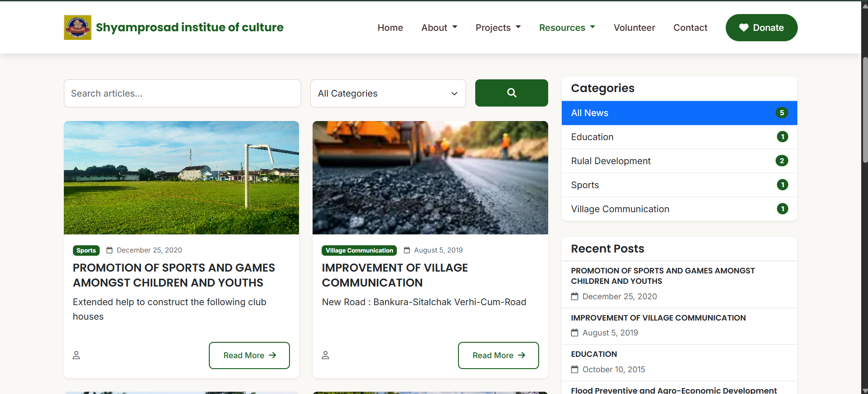This screenshot has height=394, width=868.
Task: Filter by Rulal Development category
Action: point(679,161)
